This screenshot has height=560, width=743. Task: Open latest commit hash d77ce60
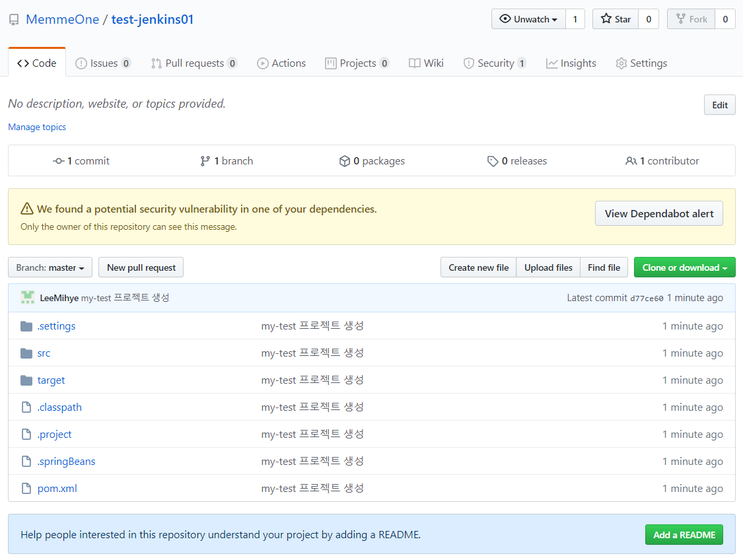click(x=647, y=298)
